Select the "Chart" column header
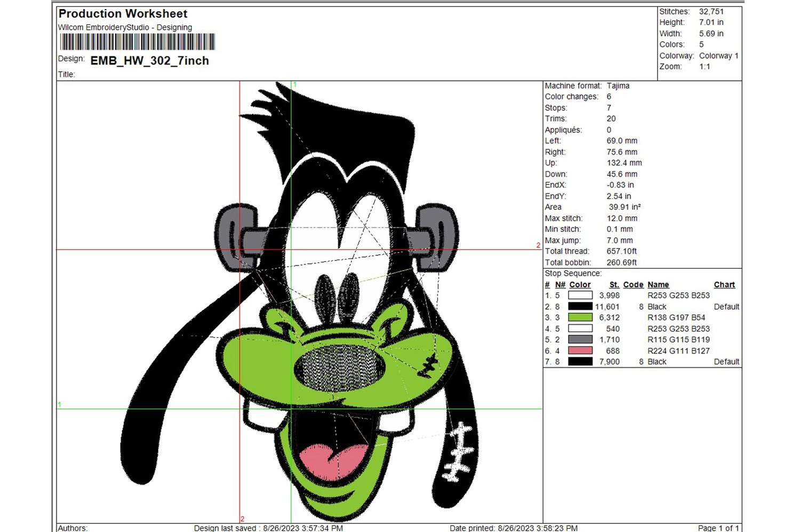Image resolution: width=800 pixels, height=532 pixels. (x=724, y=285)
